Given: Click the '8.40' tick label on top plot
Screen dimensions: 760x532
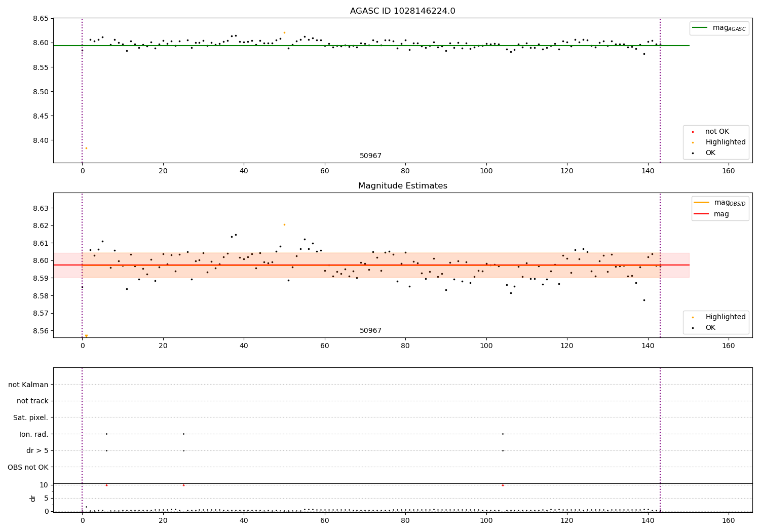Looking at the screenshot, I should point(41,140).
